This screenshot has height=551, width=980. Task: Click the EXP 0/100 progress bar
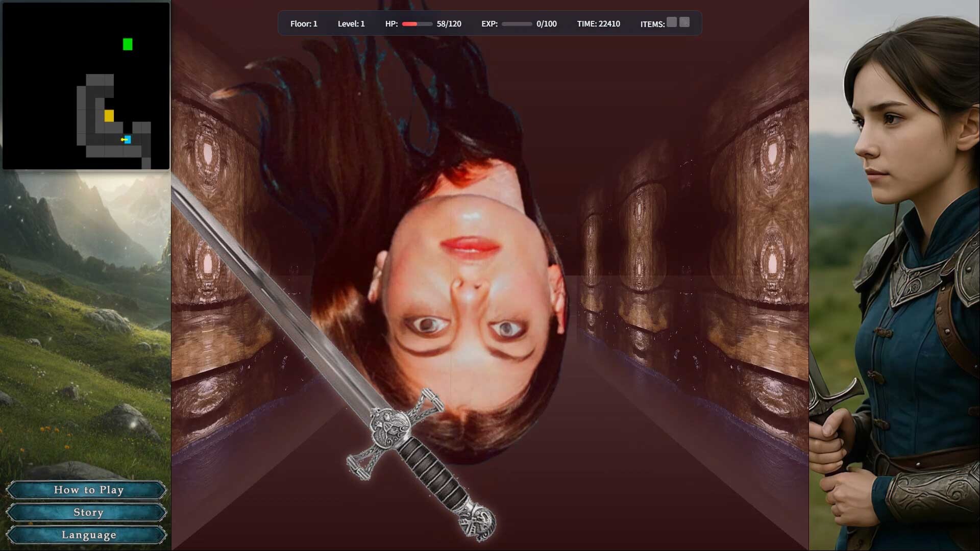(x=517, y=23)
